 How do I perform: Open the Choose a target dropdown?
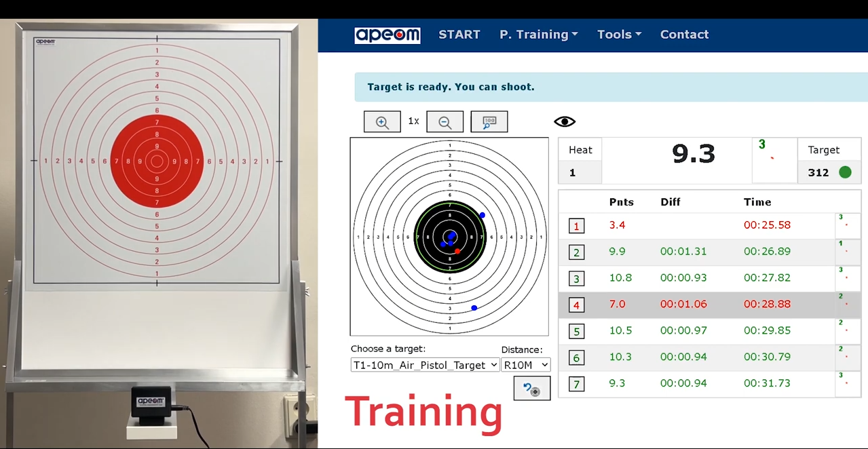tap(425, 365)
